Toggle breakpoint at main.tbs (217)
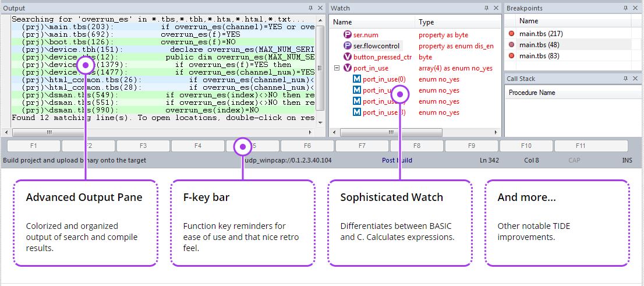 pos(511,34)
